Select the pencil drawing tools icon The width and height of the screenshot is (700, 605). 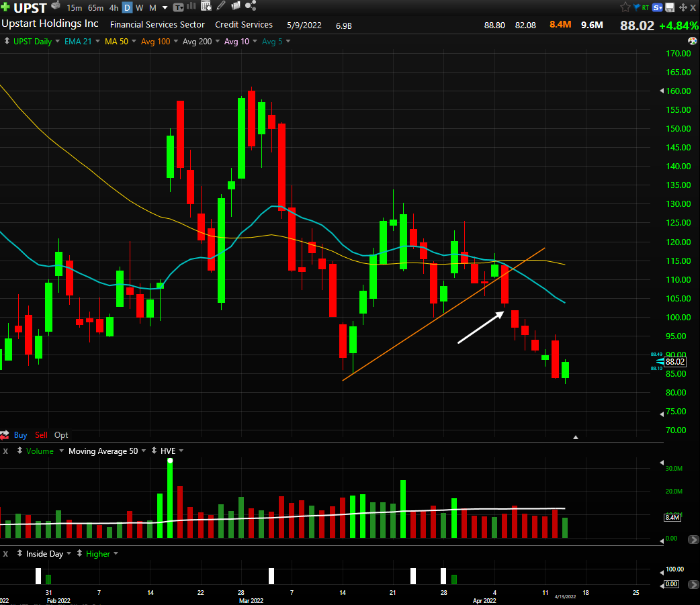click(221, 6)
